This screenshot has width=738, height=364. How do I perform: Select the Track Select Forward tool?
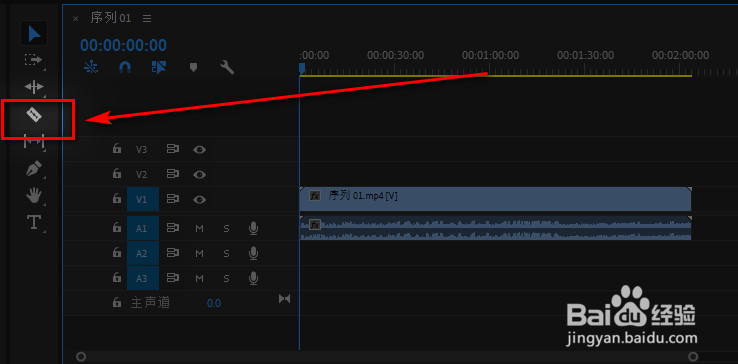coord(33,60)
